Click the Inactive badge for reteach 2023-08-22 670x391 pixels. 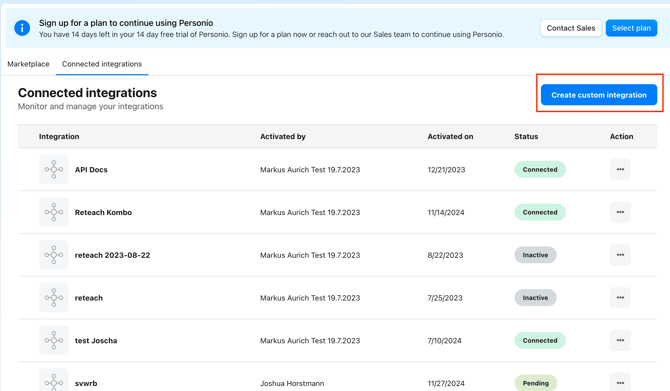pyautogui.click(x=535, y=255)
